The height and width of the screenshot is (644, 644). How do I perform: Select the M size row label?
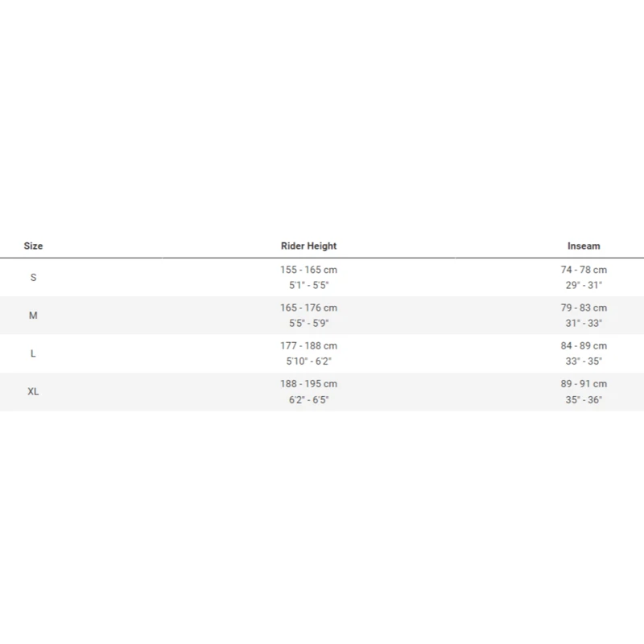tap(33, 316)
